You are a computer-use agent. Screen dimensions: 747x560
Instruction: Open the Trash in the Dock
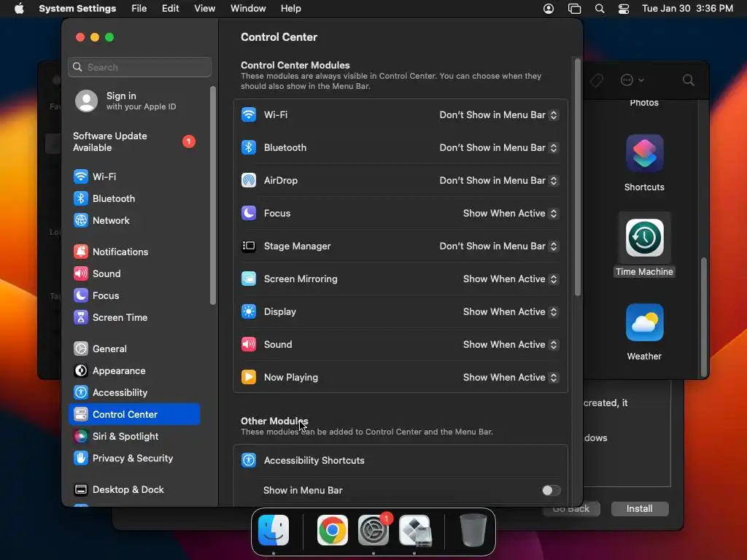point(473,530)
